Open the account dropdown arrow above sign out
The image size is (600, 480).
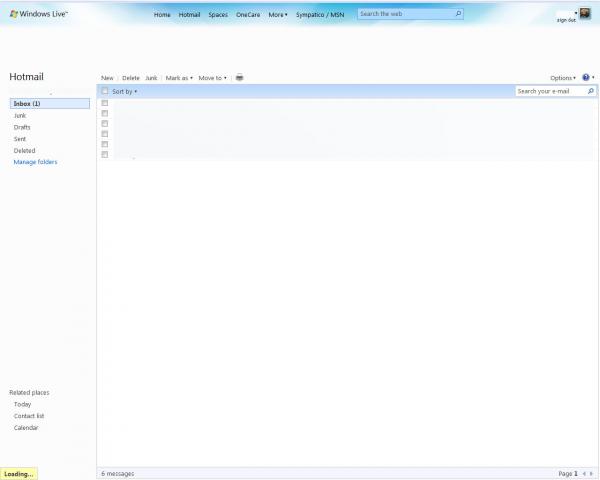(576, 13)
